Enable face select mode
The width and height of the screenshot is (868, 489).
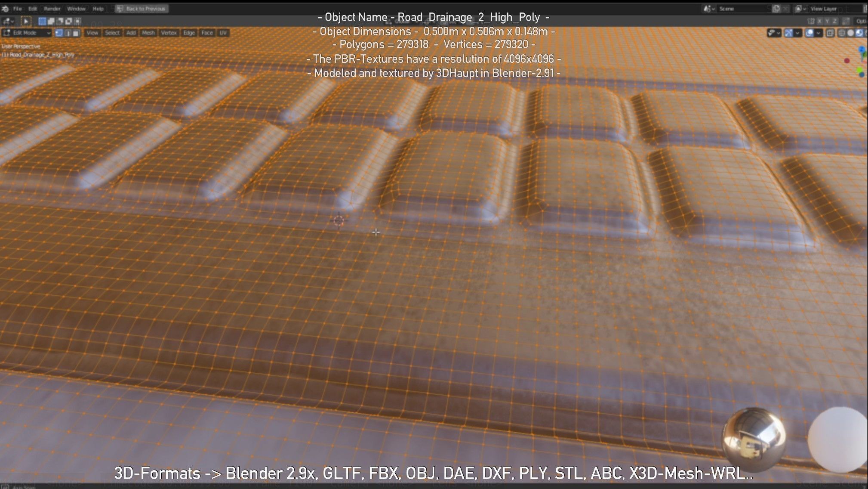pyautogui.click(x=76, y=33)
